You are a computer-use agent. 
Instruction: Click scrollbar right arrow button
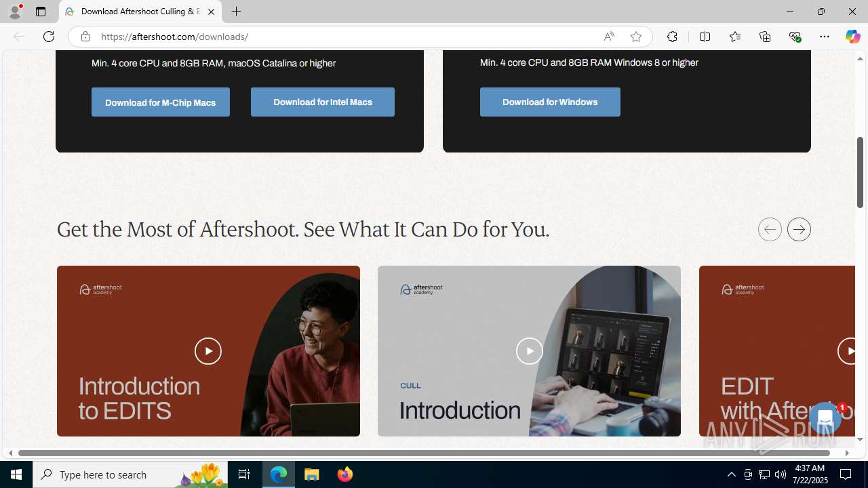(x=846, y=453)
